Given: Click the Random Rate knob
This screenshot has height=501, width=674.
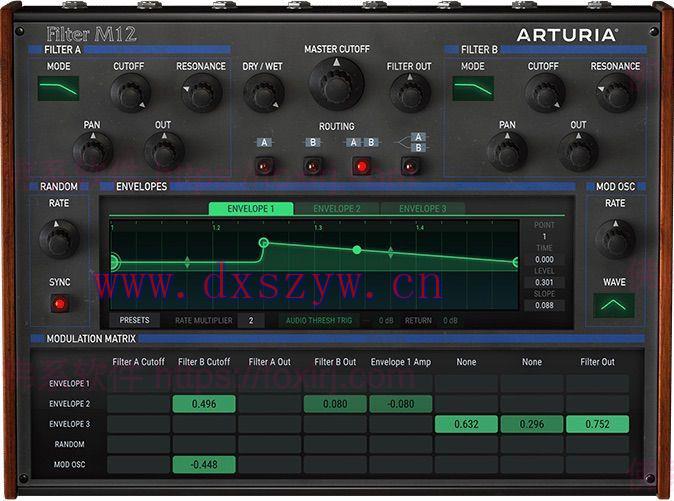Looking at the screenshot, I should tap(59, 239).
